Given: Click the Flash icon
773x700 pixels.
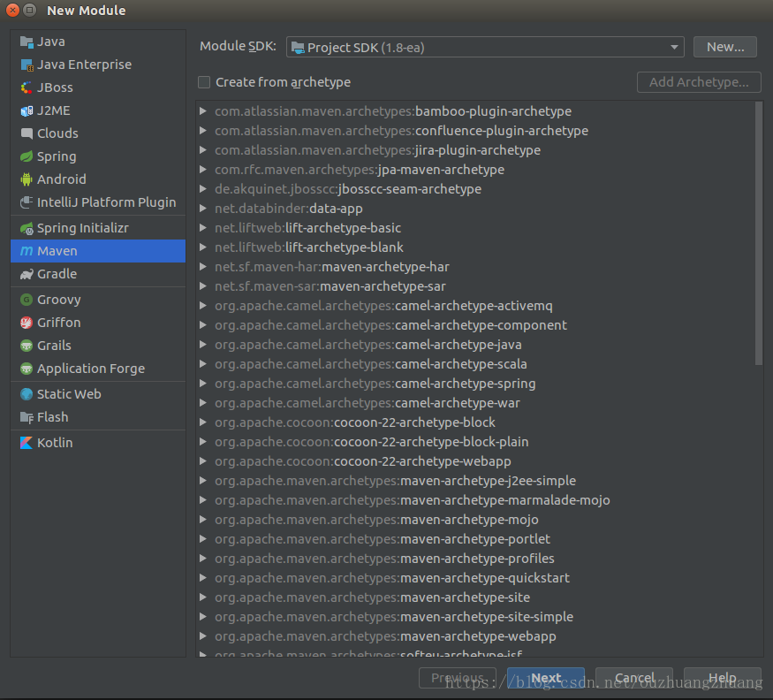Looking at the screenshot, I should tap(27, 417).
